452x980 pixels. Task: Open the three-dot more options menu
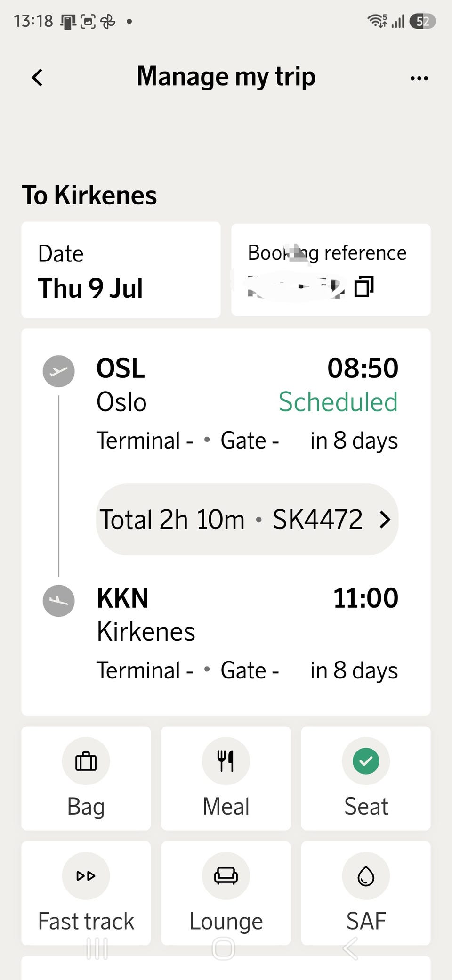(x=419, y=78)
